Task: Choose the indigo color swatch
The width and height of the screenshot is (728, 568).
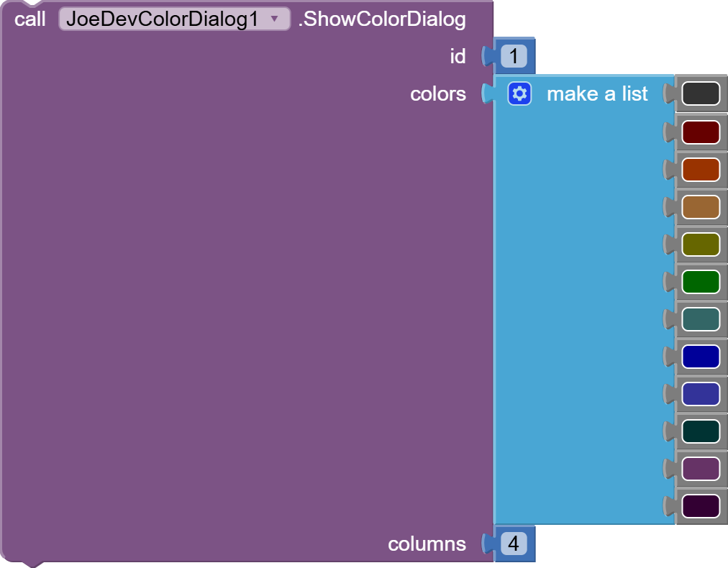Action: (x=701, y=393)
